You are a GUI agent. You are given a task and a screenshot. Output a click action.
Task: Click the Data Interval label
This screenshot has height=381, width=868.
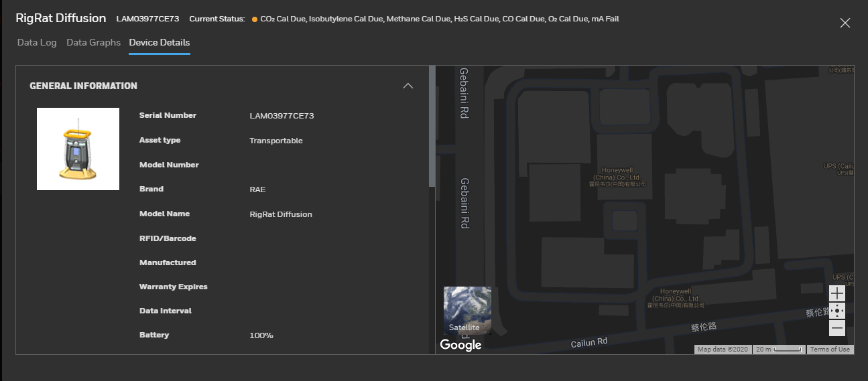[166, 311]
